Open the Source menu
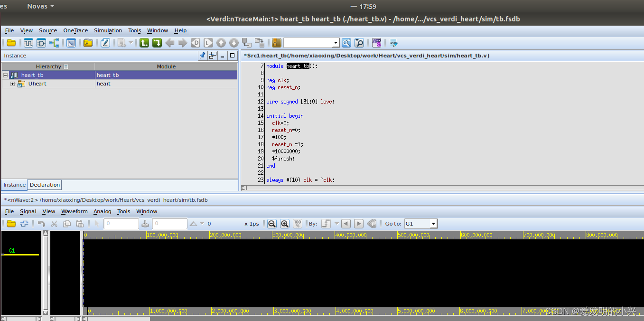The image size is (644, 321). [48, 30]
